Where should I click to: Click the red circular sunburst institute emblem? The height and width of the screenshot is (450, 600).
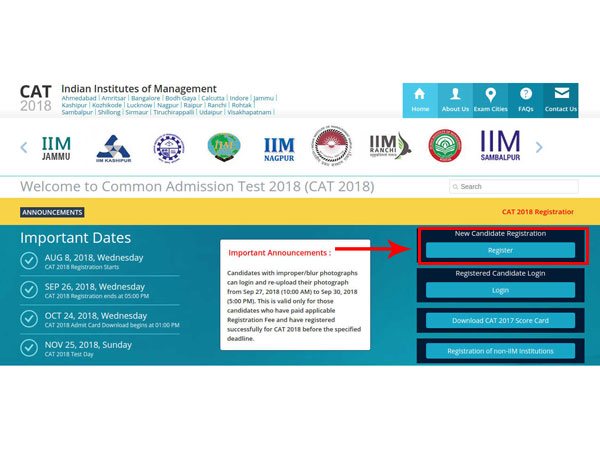coord(331,146)
